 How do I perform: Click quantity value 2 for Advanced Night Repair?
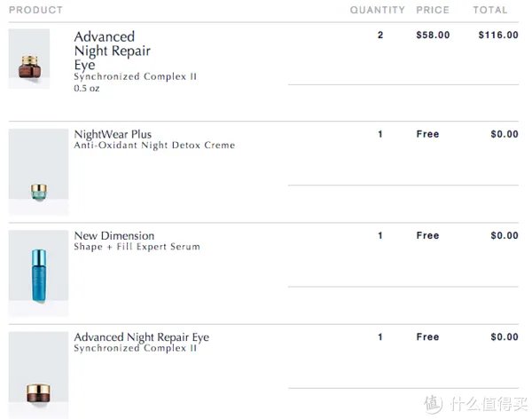[x=380, y=36]
